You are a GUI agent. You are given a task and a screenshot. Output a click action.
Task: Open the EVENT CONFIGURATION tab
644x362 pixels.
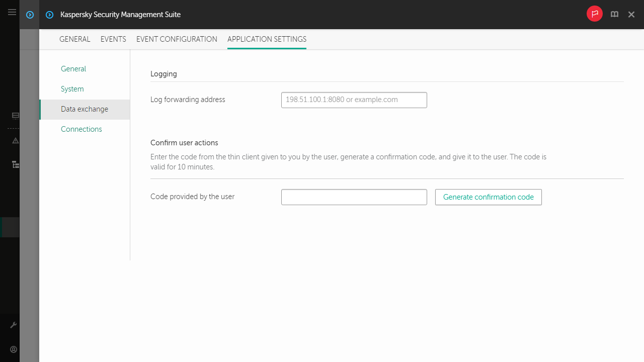click(x=177, y=39)
